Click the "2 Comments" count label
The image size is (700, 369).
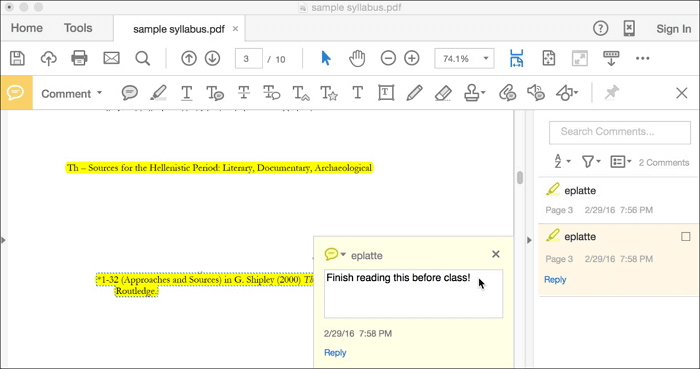tap(664, 162)
